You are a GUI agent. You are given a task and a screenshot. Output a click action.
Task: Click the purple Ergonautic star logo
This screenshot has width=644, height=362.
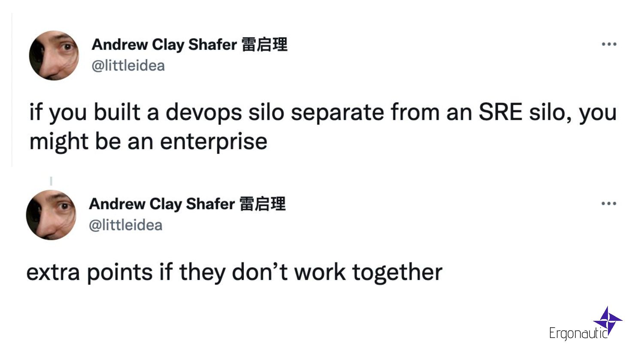pos(608,320)
